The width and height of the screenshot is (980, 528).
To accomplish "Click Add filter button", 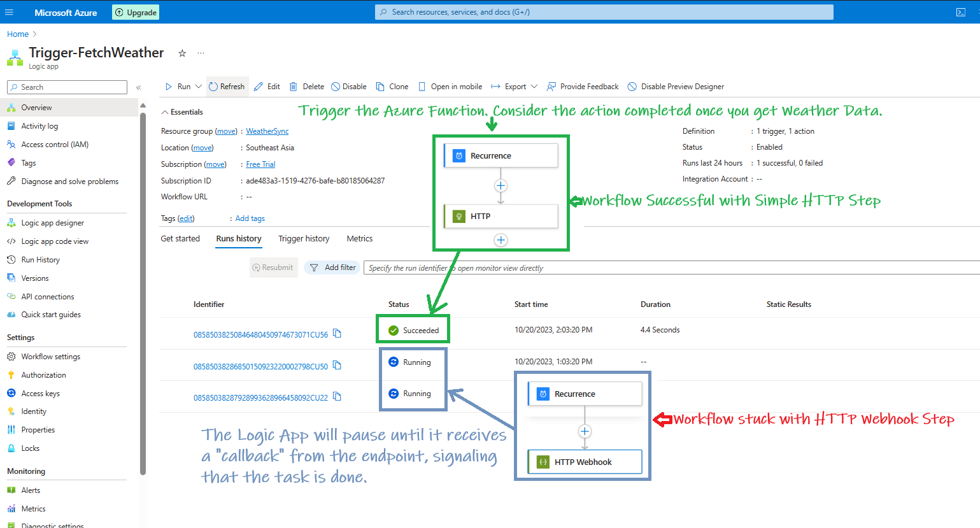I will (332, 268).
